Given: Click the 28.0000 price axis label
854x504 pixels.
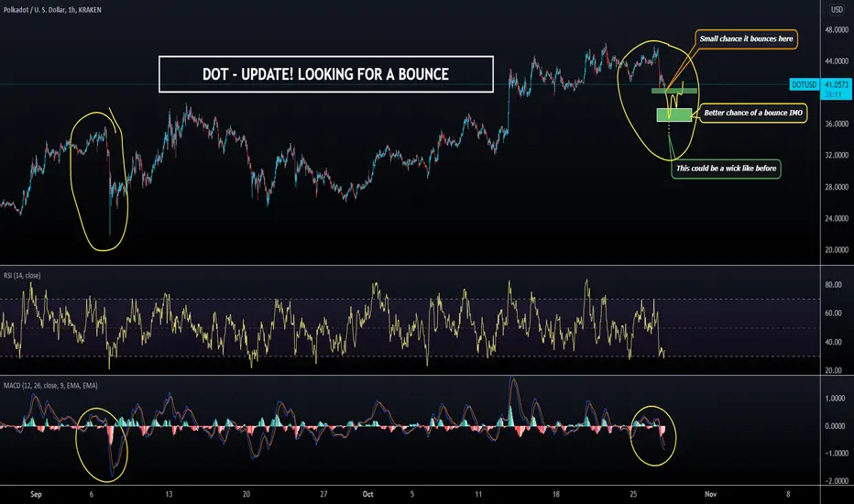Looking at the screenshot, I should (x=837, y=187).
